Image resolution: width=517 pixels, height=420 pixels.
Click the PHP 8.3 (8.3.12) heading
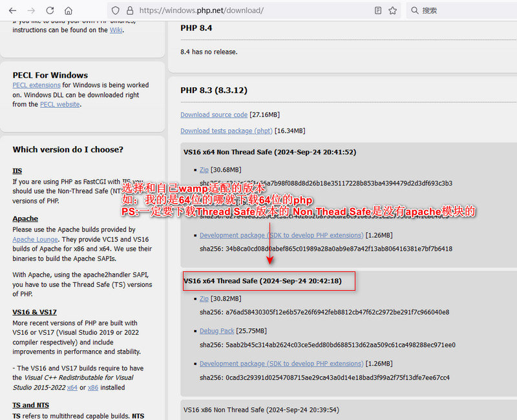pyautogui.click(x=214, y=90)
